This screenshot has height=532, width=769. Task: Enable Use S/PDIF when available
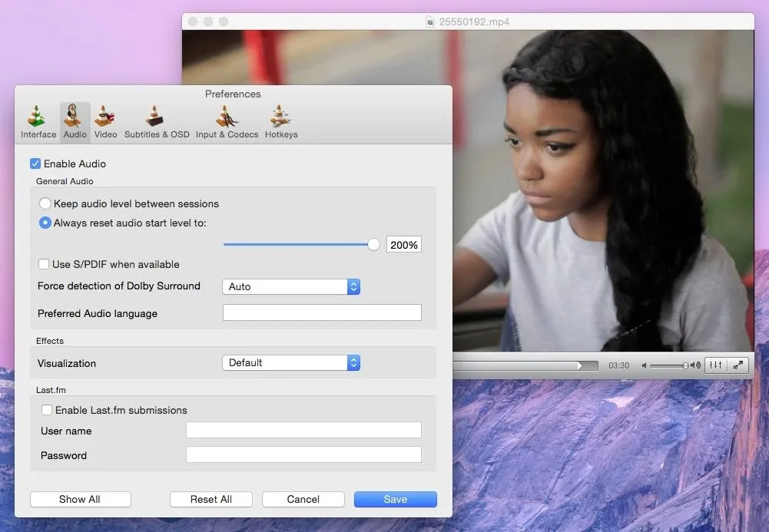click(x=44, y=264)
